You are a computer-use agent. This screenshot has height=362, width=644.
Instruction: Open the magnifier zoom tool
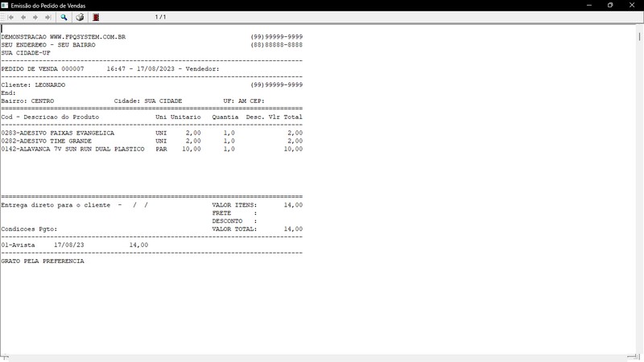(x=64, y=17)
